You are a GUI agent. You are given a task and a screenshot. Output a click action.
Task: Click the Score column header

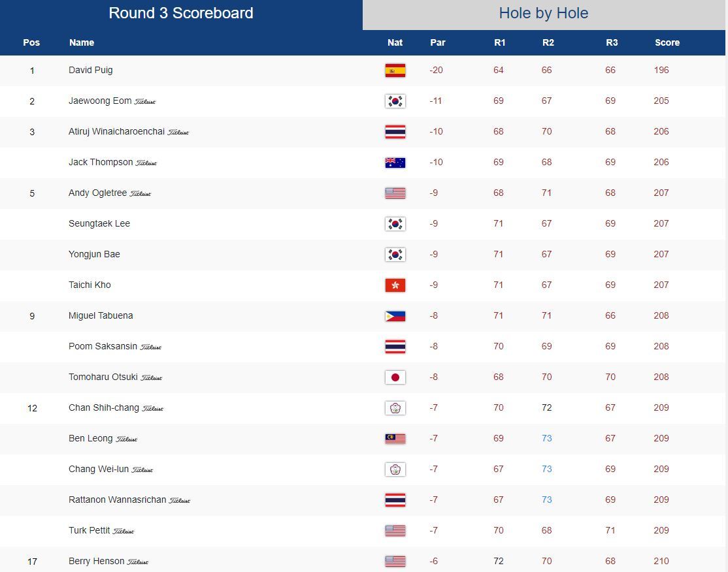click(x=667, y=42)
